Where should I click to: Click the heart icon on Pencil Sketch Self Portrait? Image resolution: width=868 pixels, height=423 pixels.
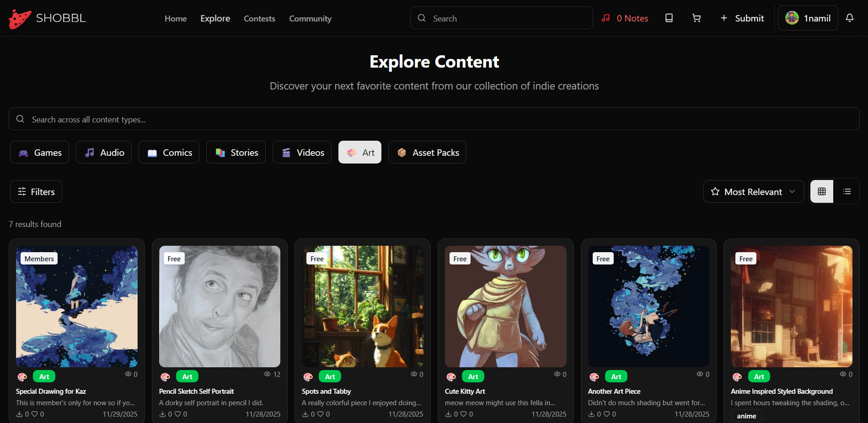(x=177, y=414)
